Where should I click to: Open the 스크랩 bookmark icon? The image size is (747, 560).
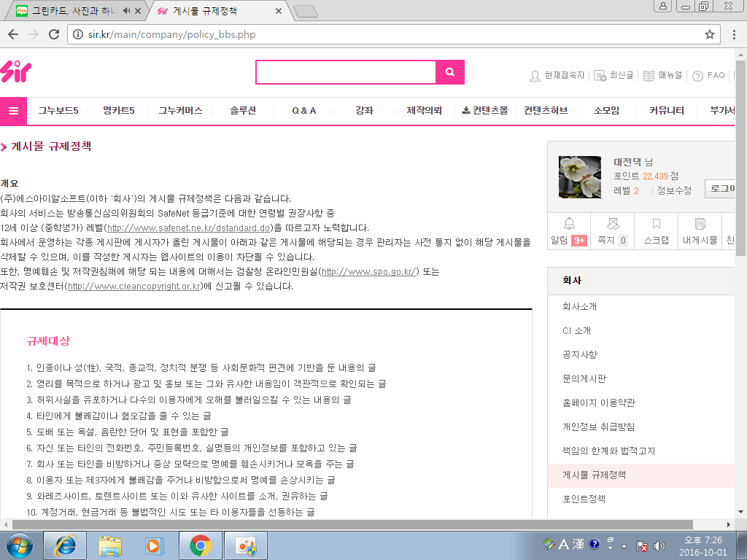click(656, 224)
